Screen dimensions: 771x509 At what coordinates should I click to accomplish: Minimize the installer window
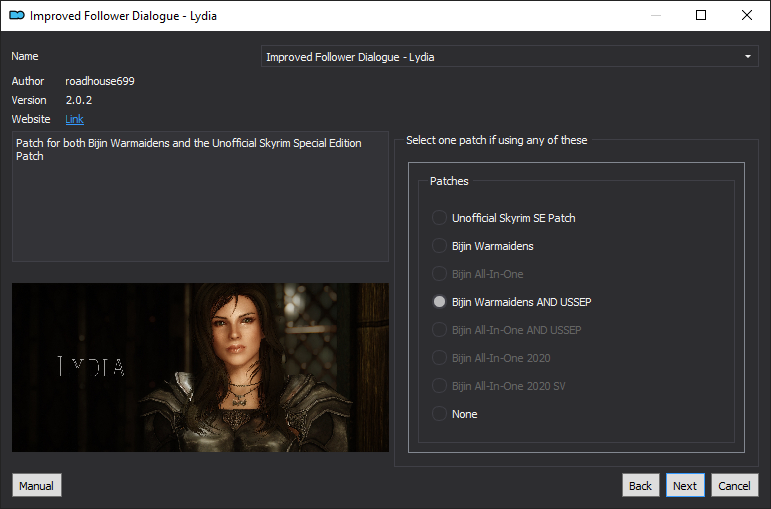[x=655, y=15]
